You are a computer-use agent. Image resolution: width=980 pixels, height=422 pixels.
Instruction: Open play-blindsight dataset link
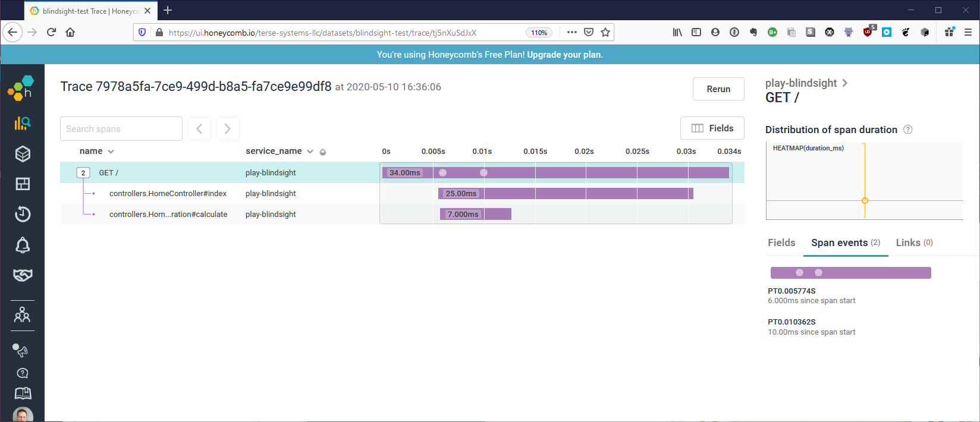(801, 83)
